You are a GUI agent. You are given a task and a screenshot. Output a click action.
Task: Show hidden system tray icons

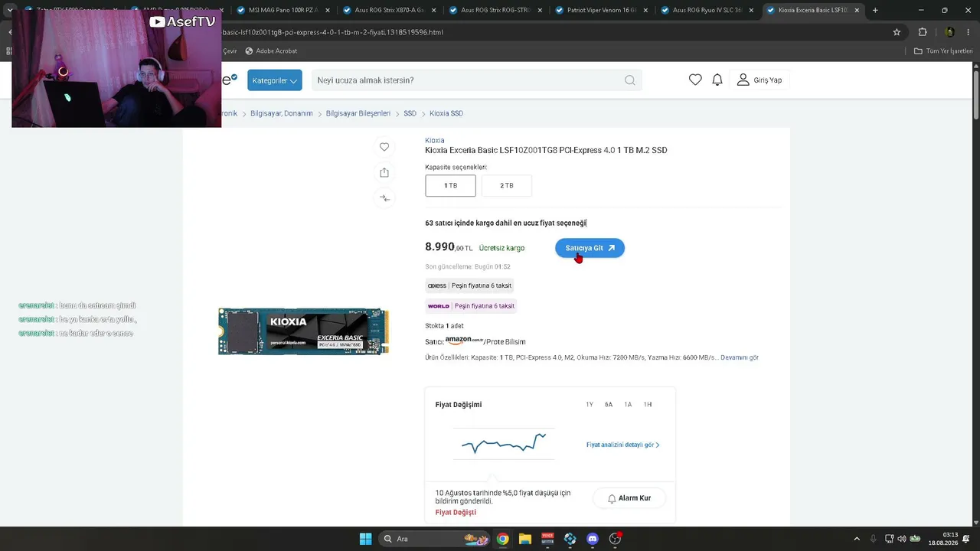click(x=857, y=539)
